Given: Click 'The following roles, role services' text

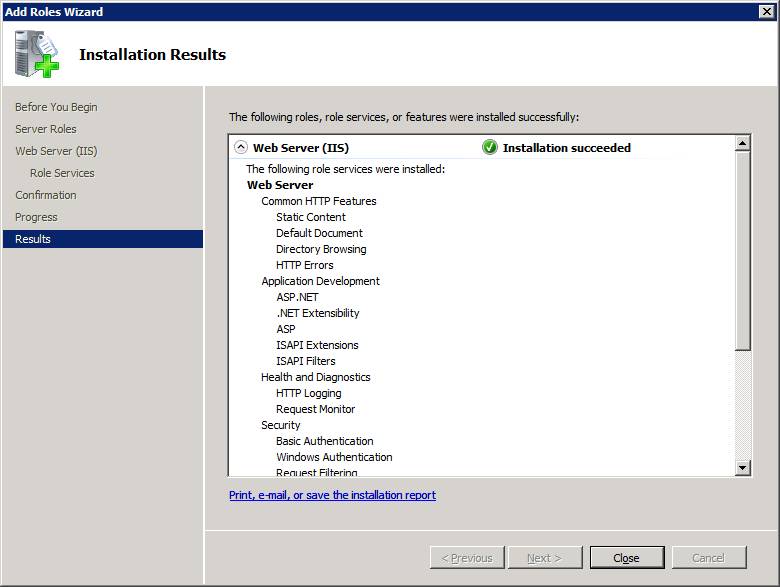Looking at the screenshot, I should (404, 117).
